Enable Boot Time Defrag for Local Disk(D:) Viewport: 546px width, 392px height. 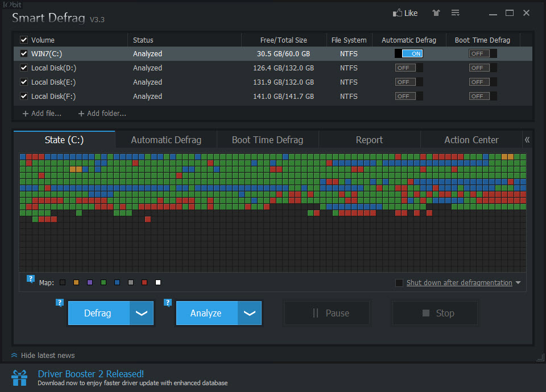tap(483, 68)
